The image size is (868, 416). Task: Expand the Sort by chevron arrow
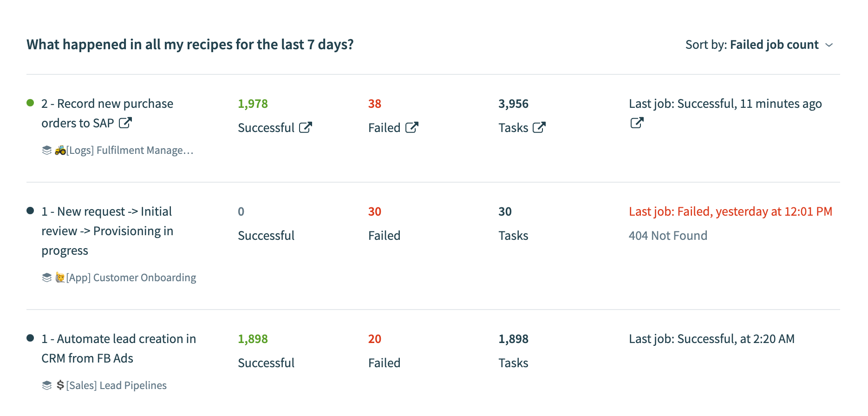829,45
